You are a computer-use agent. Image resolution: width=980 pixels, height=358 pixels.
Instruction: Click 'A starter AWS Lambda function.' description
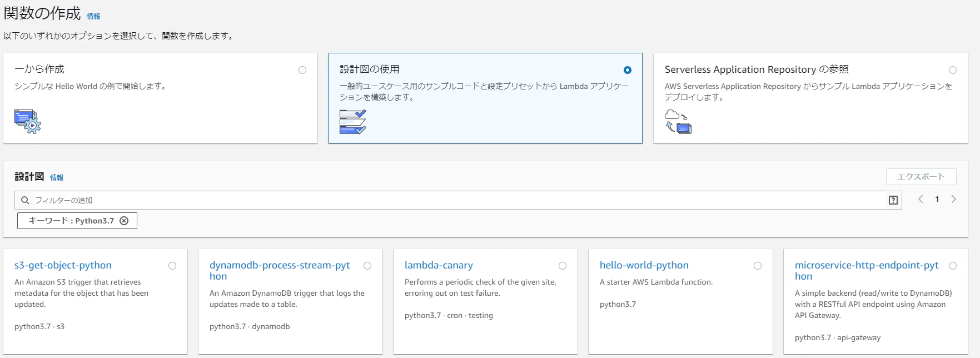click(656, 282)
